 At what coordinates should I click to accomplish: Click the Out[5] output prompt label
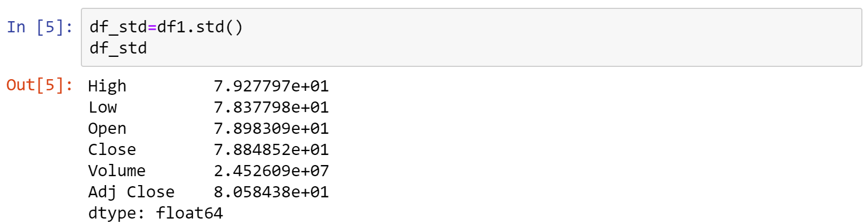click(x=40, y=85)
